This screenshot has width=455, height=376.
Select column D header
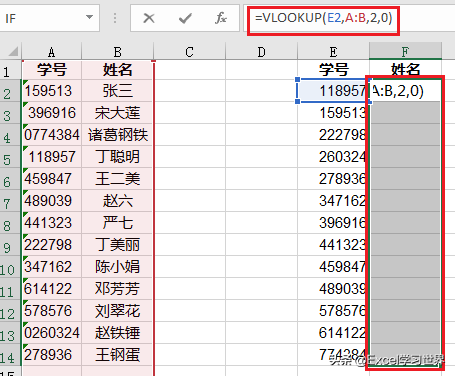(x=261, y=52)
